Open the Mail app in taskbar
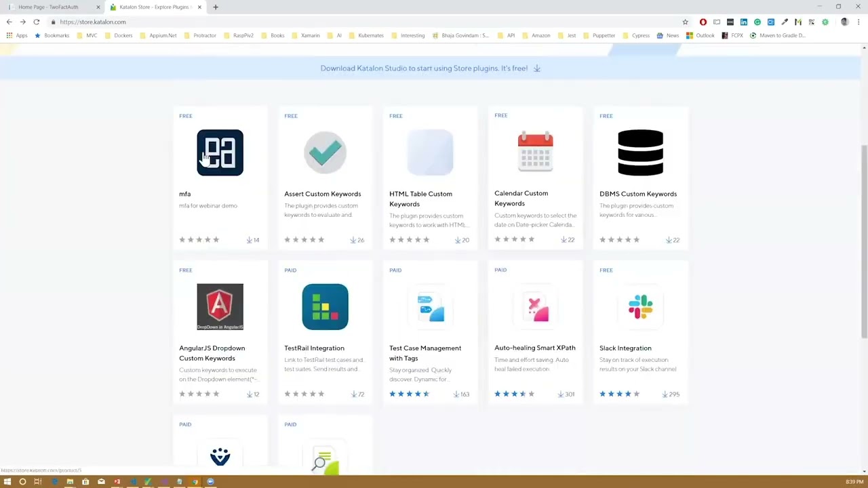Viewport: 868px width, 488px height. pyautogui.click(x=101, y=482)
